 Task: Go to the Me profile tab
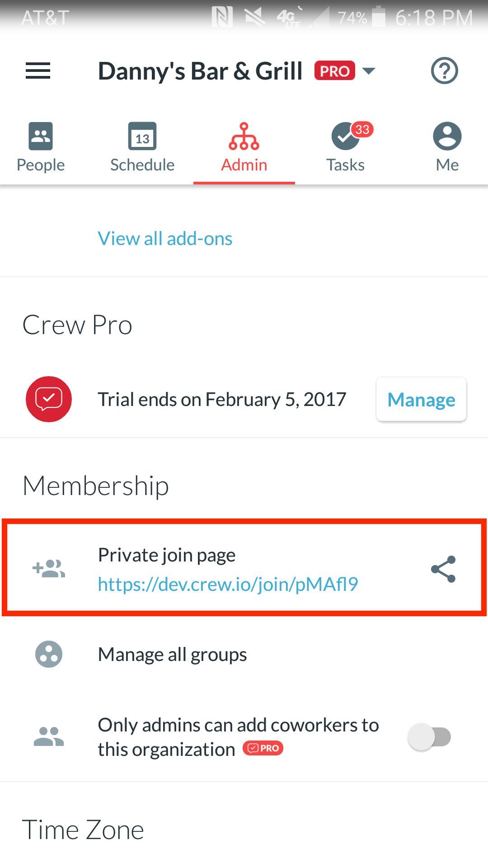click(447, 148)
